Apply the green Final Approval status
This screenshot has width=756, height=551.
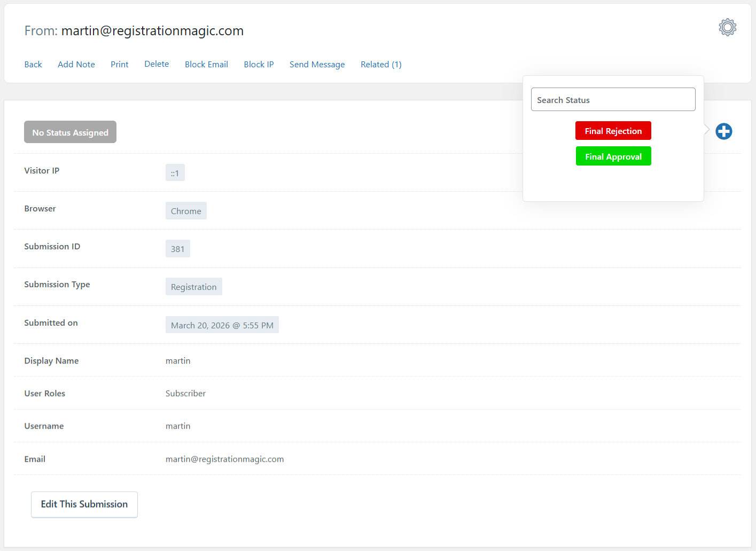coord(613,156)
